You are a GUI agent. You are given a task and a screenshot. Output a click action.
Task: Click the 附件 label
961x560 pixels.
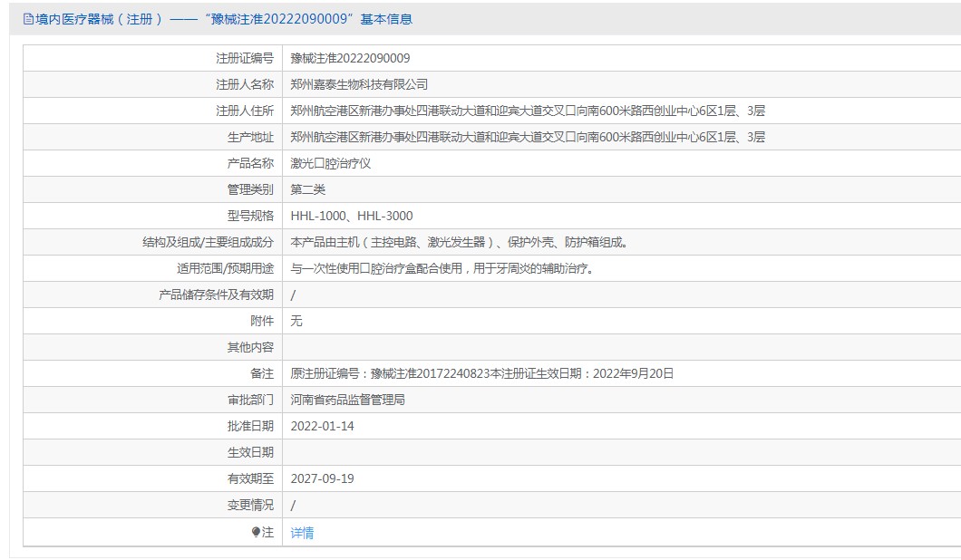262,321
